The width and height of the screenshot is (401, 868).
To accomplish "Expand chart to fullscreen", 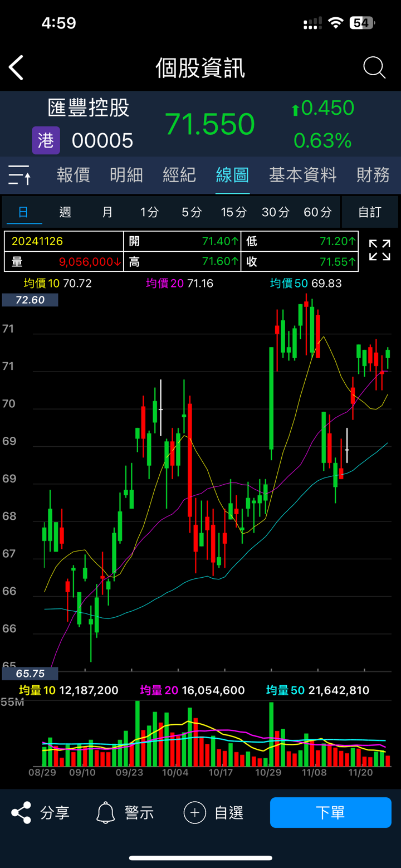I will point(379,250).
